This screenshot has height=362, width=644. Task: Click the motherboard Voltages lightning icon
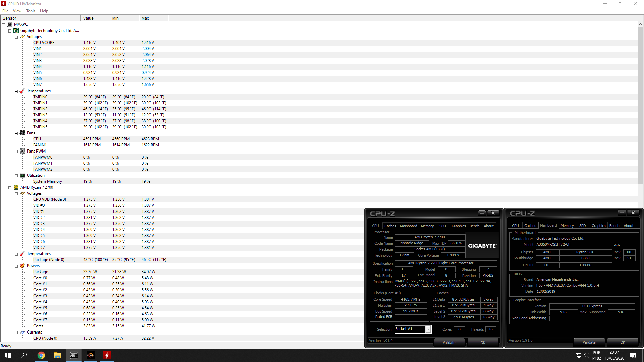click(22, 37)
